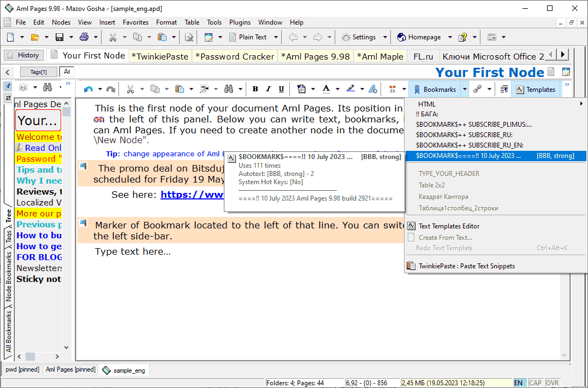Select the Sticky notes tree node

(39, 279)
